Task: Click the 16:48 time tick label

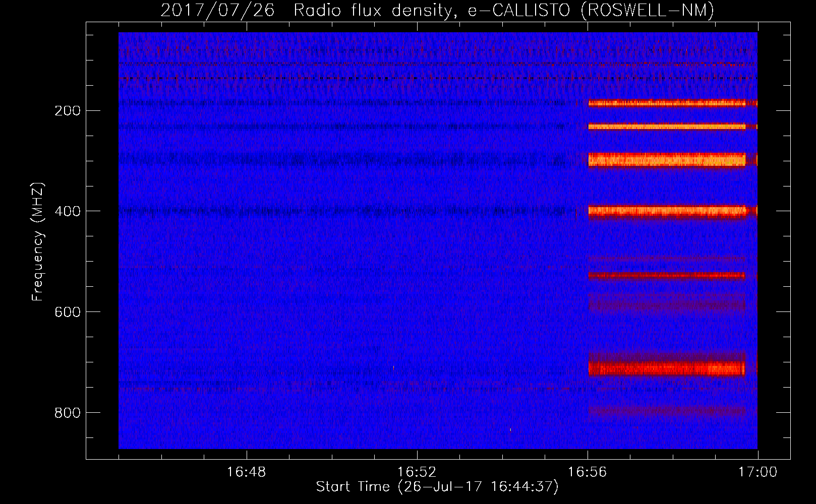Action: [x=246, y=472]
